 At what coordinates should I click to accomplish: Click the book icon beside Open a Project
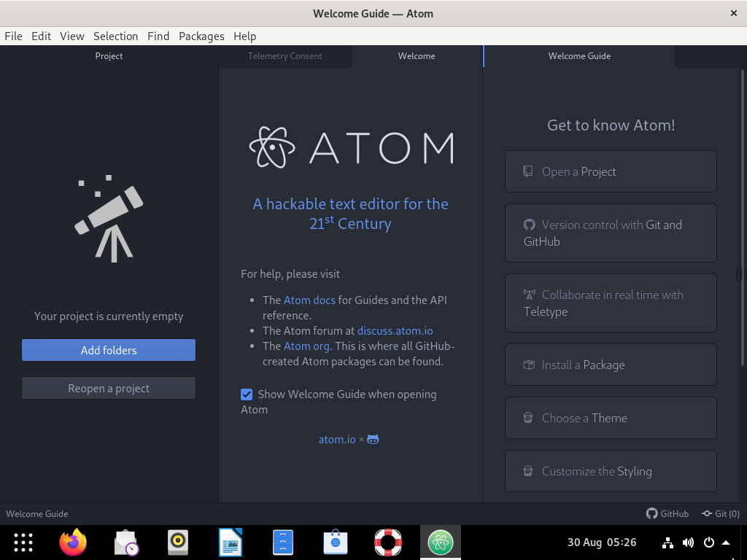click(528, 171)
